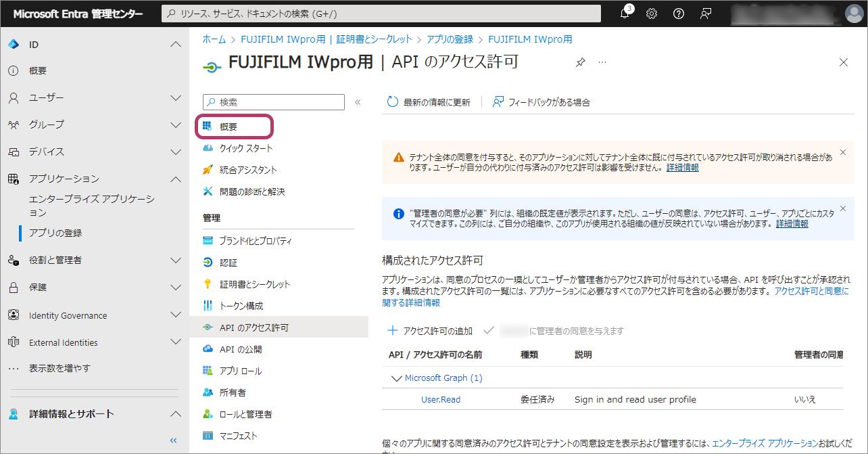
Task: Click the ユーザー person icon
Action: pos(13,98)
